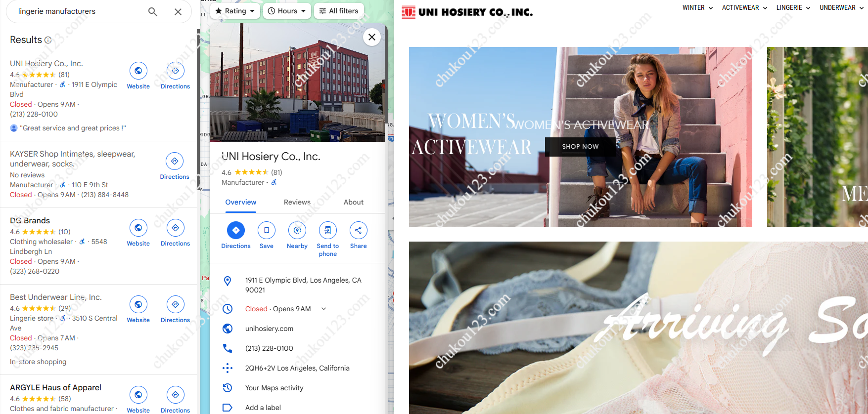Click the Maps activity history icon

[228, 388]
